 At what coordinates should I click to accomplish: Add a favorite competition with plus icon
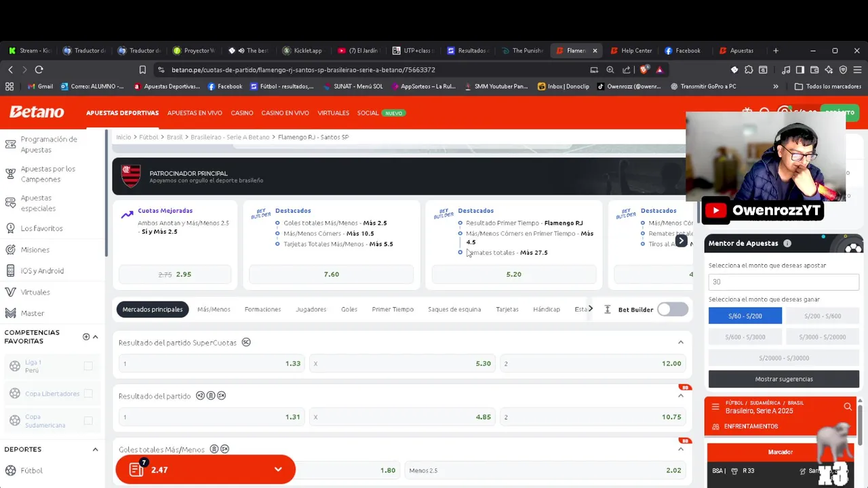pyautogui.click(x=86, y=337)
